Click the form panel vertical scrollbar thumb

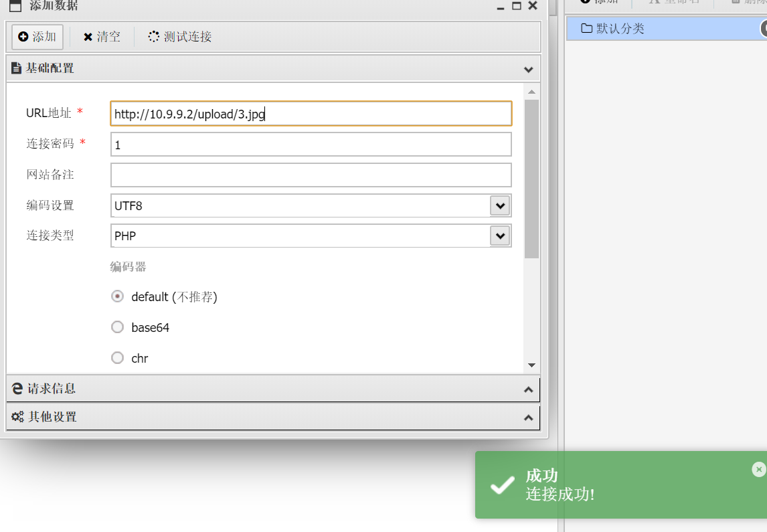pos(531,179)
